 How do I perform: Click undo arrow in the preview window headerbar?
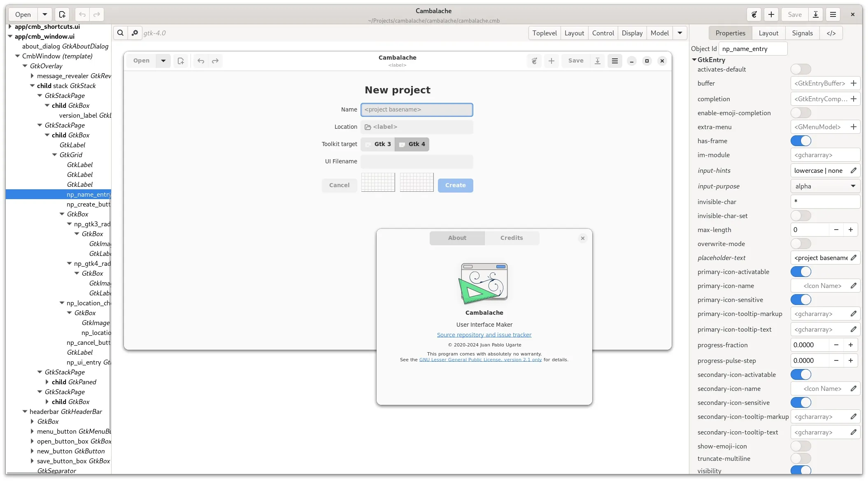click(x=201, y=61)
